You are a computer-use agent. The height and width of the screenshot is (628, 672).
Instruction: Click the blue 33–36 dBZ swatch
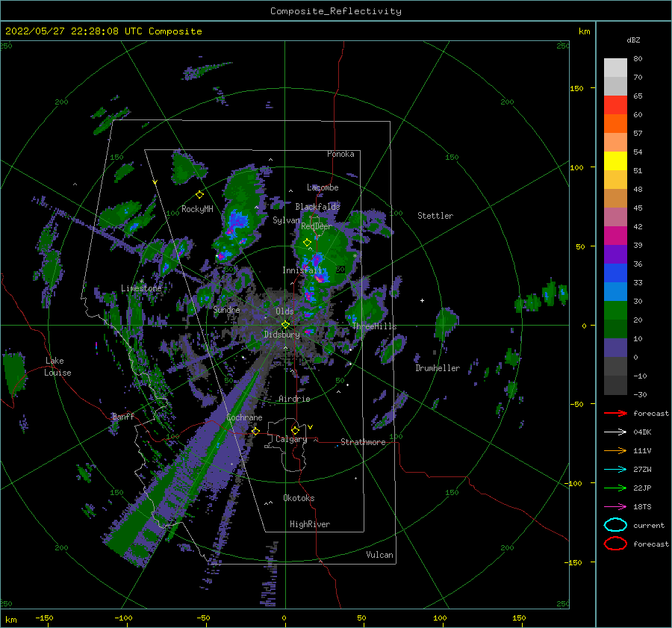pos(615,273)
